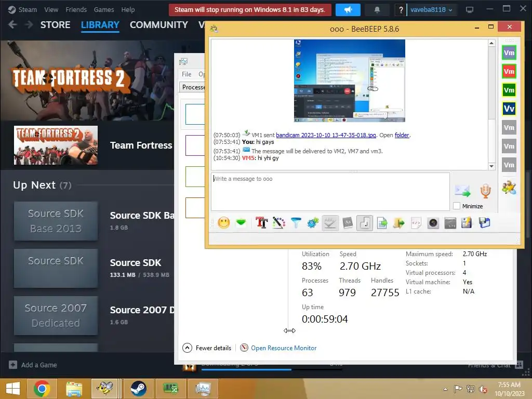Viewport: 532px width, 399px height.
Task: Click the blue floppy disks save chat icon
Action: [485, 223]
